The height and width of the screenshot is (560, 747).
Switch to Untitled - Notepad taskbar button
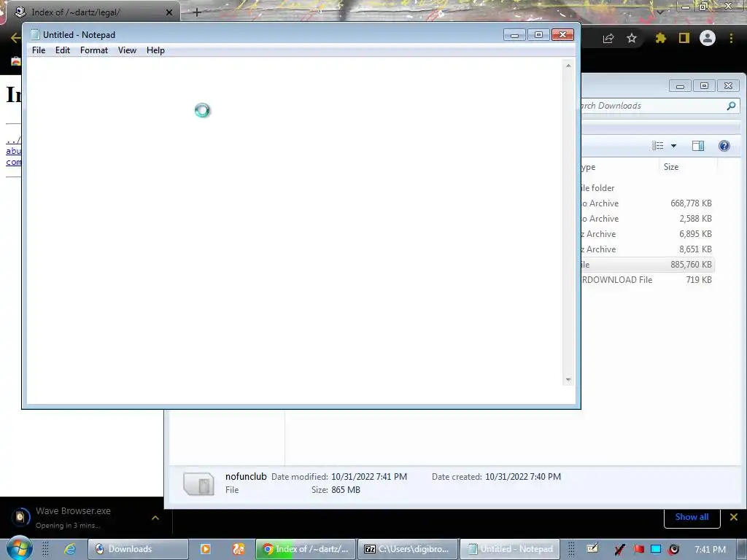pyautogui.click(x=510, y=549)
